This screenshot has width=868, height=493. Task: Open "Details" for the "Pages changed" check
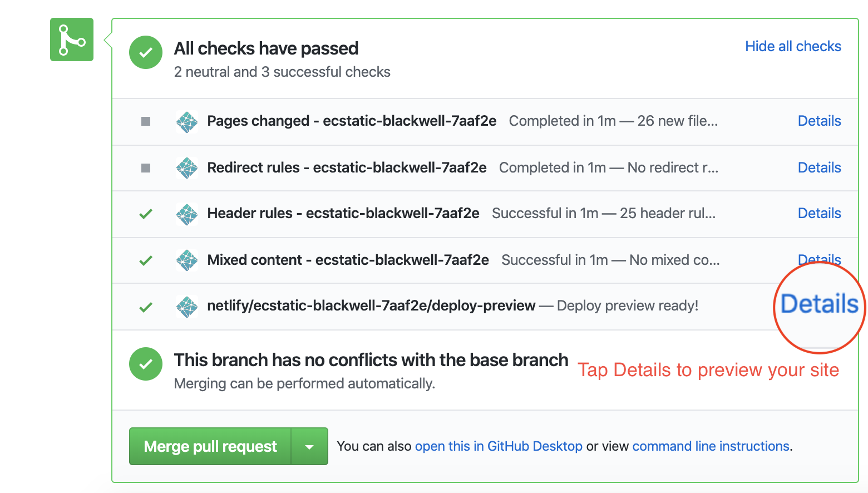pyautogui.click(x=819, y=121)
